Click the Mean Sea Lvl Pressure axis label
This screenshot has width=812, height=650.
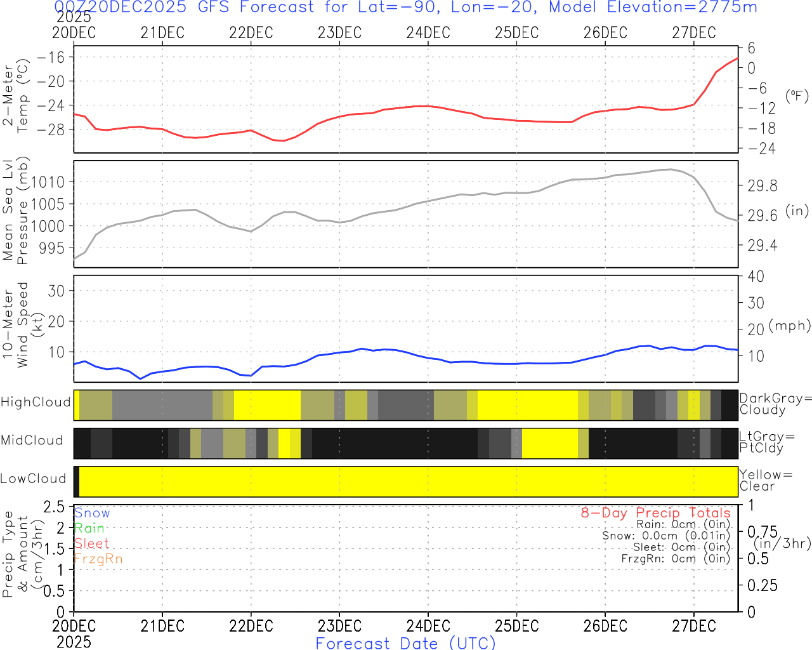pyautogui.click(x=15, y=211)
